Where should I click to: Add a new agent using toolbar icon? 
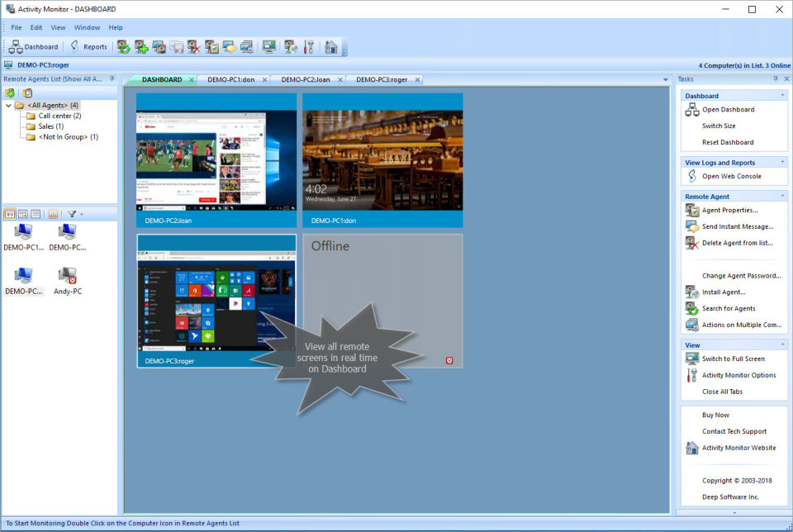coord(141,47)
